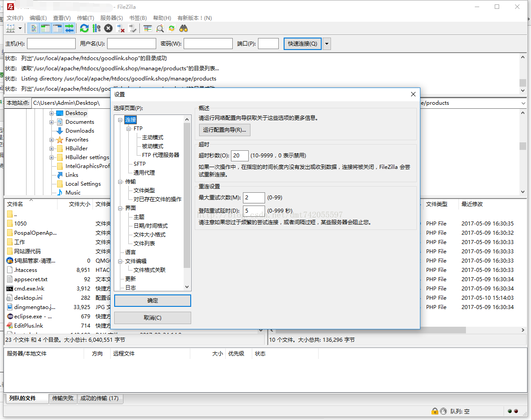The width and height of the screenshot is (531, 420).
Task: Toggle the transfer queue display icon
Action: click(x=69, y=28)
